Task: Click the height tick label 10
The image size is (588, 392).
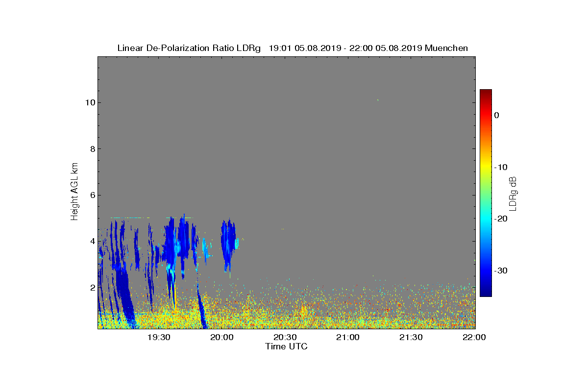Action: tap(89, 103)
